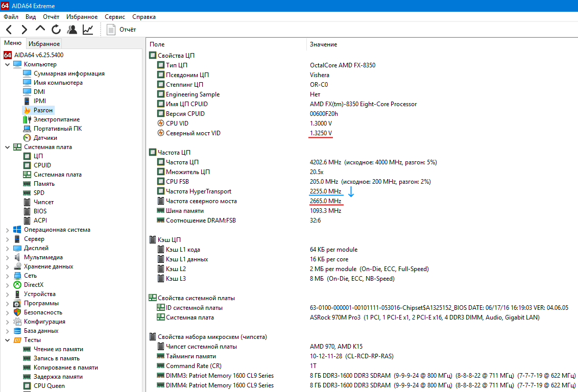Open the Вид menu
Screen dimensions: 578x392
[31, 16]
